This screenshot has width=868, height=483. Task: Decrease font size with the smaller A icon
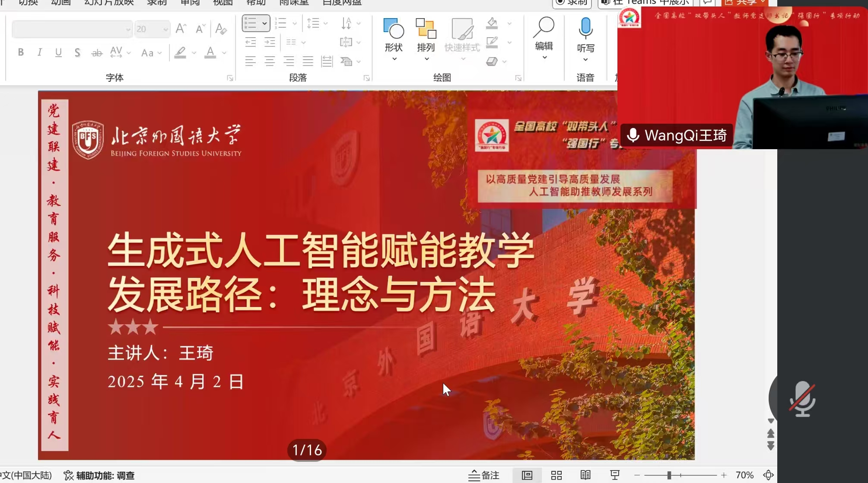[200, 29]
